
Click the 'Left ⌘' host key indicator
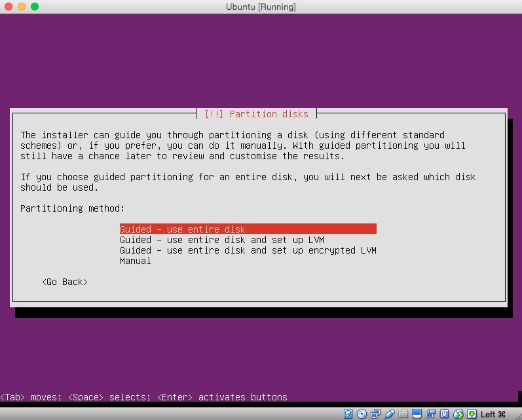coord(493,414)
